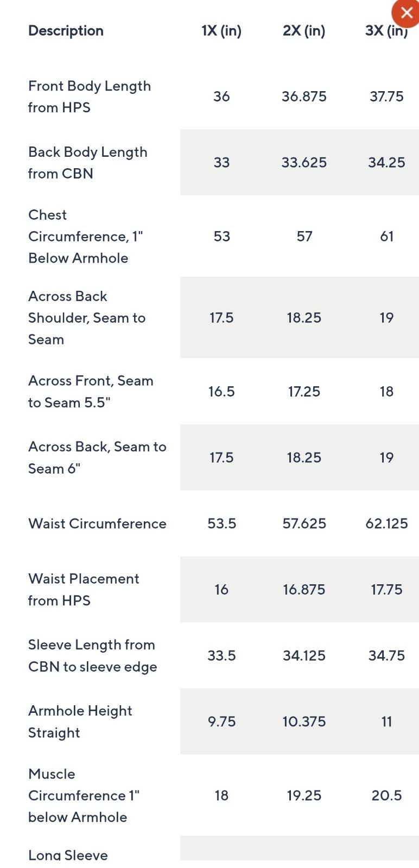Click the Muscle Circumference row label
This screenshot has height=868, width=419.
click(84, 795)
